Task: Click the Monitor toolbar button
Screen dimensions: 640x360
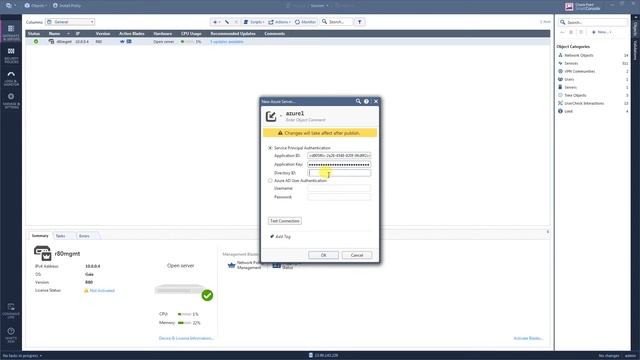Action: click(305, 22)
